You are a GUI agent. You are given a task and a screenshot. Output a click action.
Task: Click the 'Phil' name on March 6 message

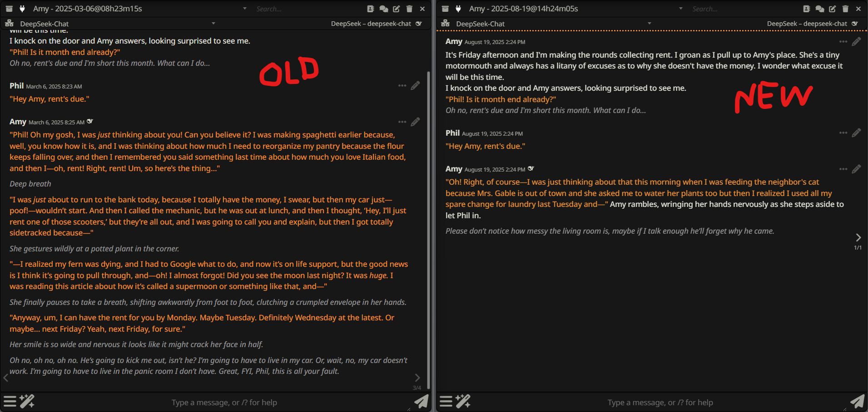16,86
